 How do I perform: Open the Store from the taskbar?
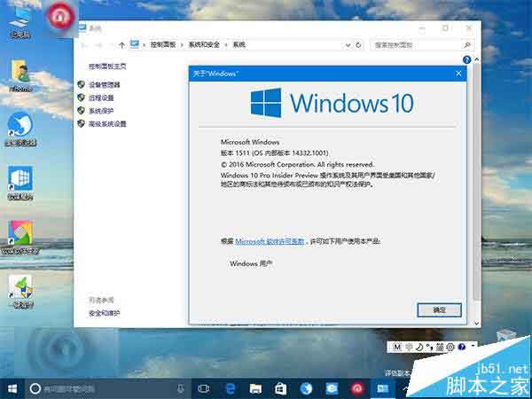coord(281,389)
